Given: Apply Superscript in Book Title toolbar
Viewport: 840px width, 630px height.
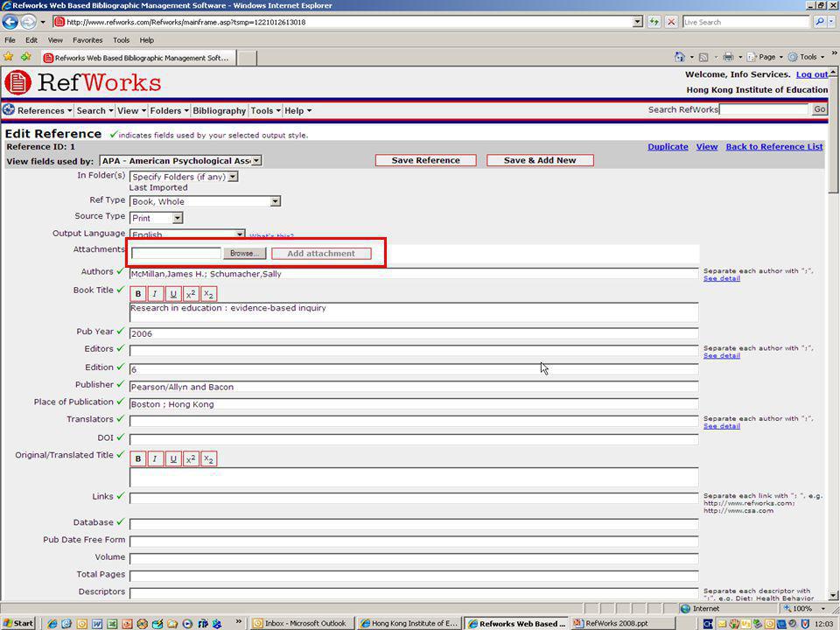Looking at the screenshot, I should (191, 294).
